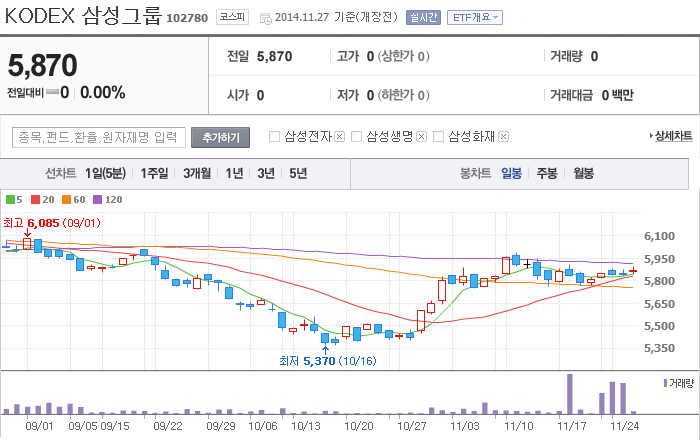
Task: Select the 1일(5분) line chart tab
Action: [105, 173]
